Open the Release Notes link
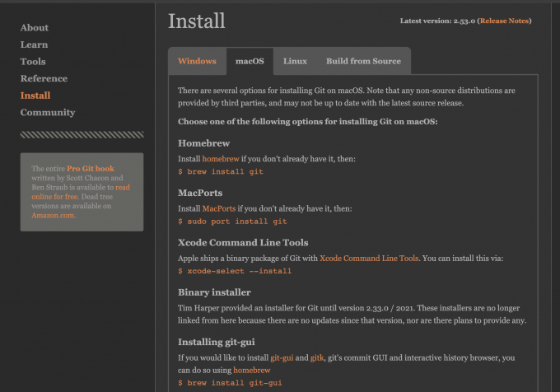 pyautogui.click(x=504, y=21)
